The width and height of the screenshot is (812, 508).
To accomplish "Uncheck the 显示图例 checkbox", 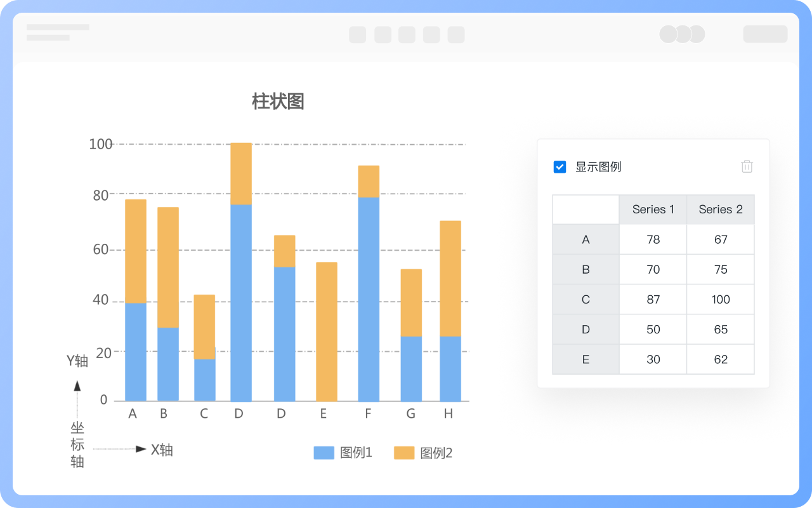I will [x=560, y=167].
